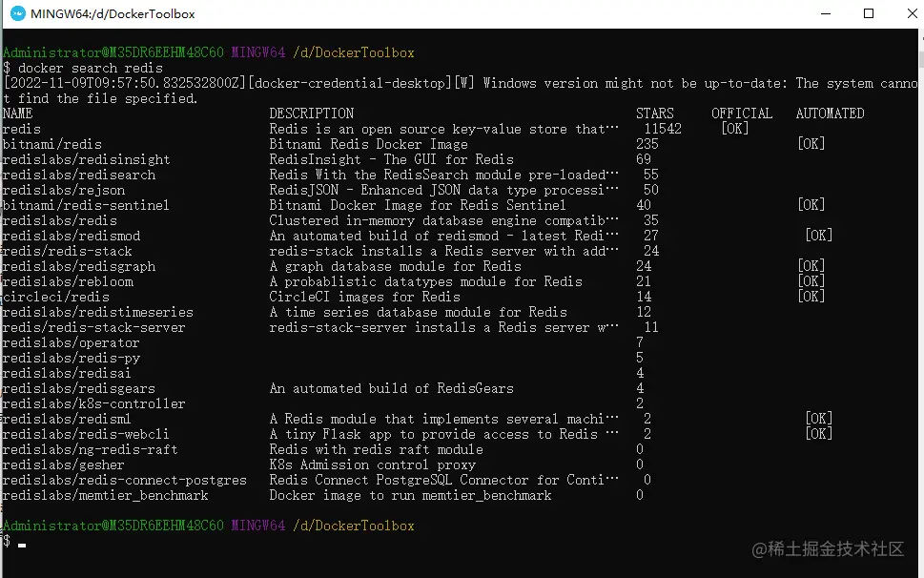Viewport: 924px width, 578px height.
Task: Select the 'redislabs/redisai' image name
Action: click(x=67, y=374)
